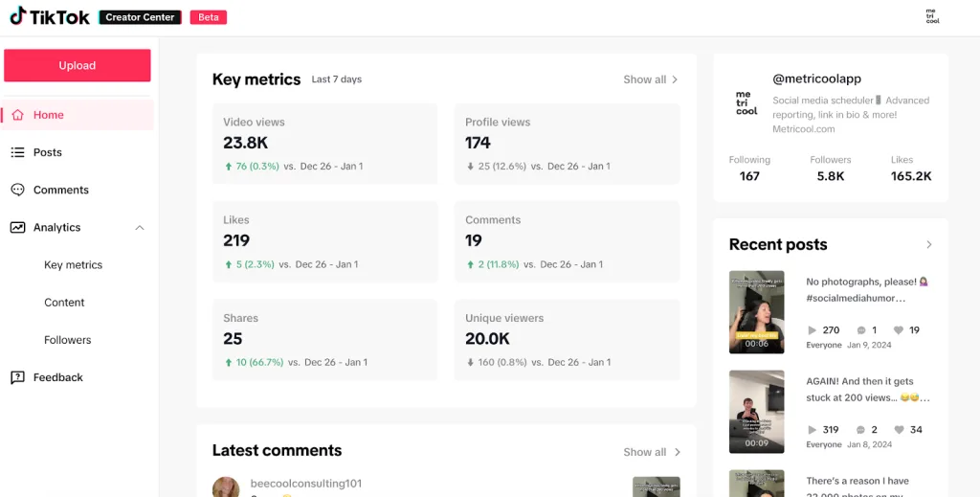Click beecoolconsulting101 username
980x497 pixels.
click(x=305, y=484)
